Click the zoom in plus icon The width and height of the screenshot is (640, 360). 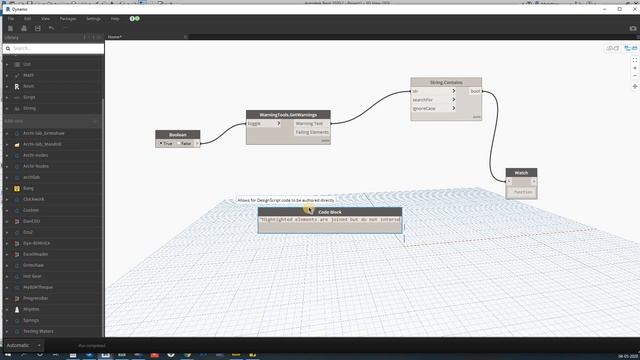point(635,68)
